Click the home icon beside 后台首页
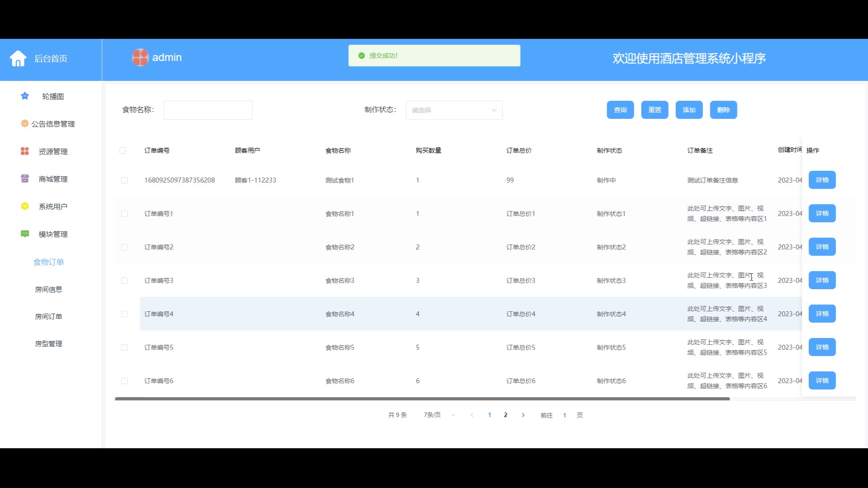868x488 pixels. click(18, 58)
